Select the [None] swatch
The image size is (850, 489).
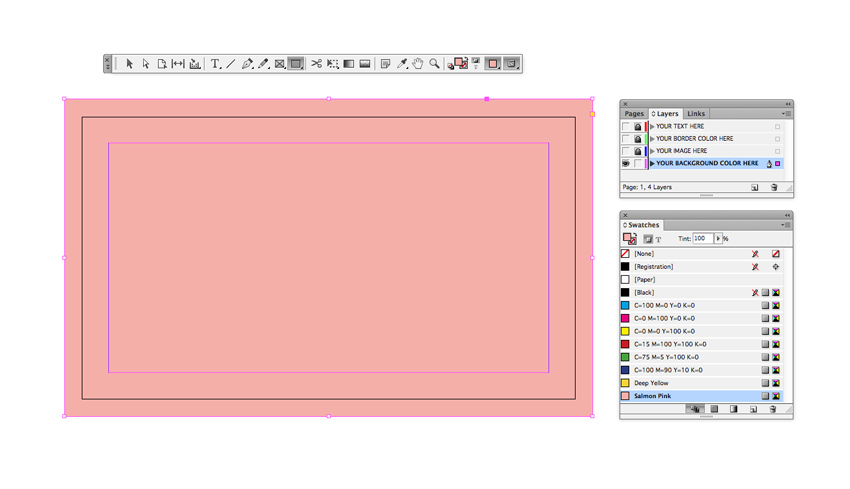(x=702, y=254)
